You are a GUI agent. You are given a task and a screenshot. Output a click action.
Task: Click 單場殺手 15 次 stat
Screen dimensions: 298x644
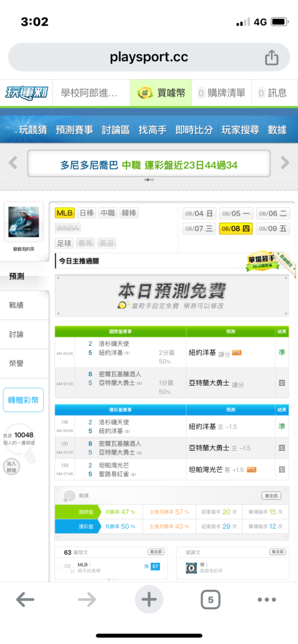tap(266, 512)
